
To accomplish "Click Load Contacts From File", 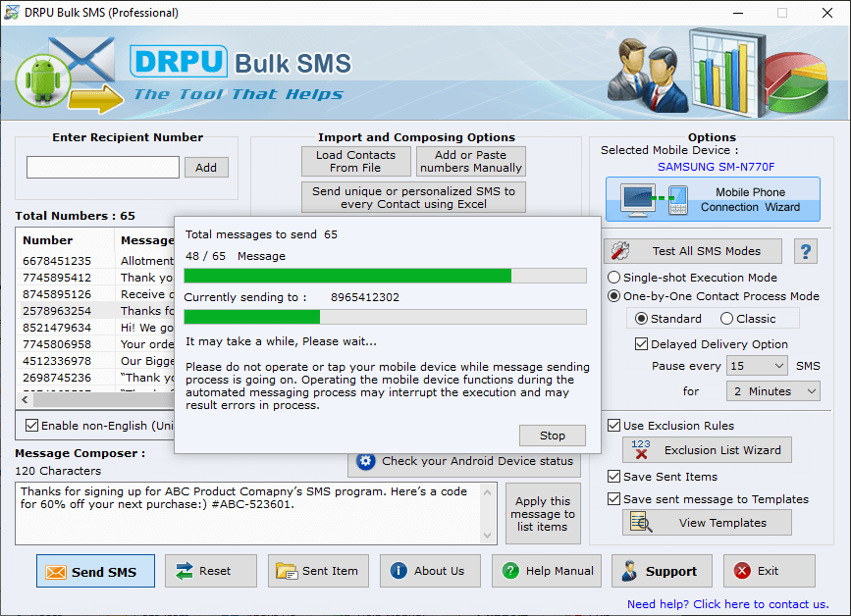I will click(x=355, y=161).
